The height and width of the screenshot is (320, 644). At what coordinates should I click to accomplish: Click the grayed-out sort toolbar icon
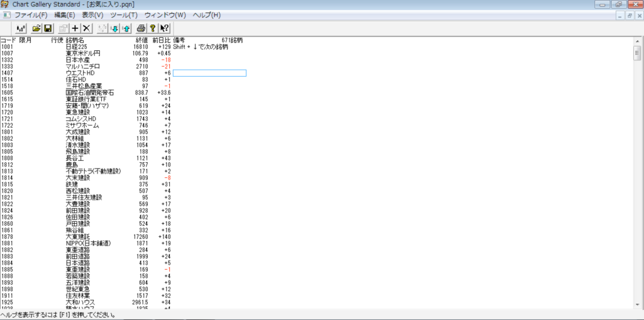[x=103, y=28]
